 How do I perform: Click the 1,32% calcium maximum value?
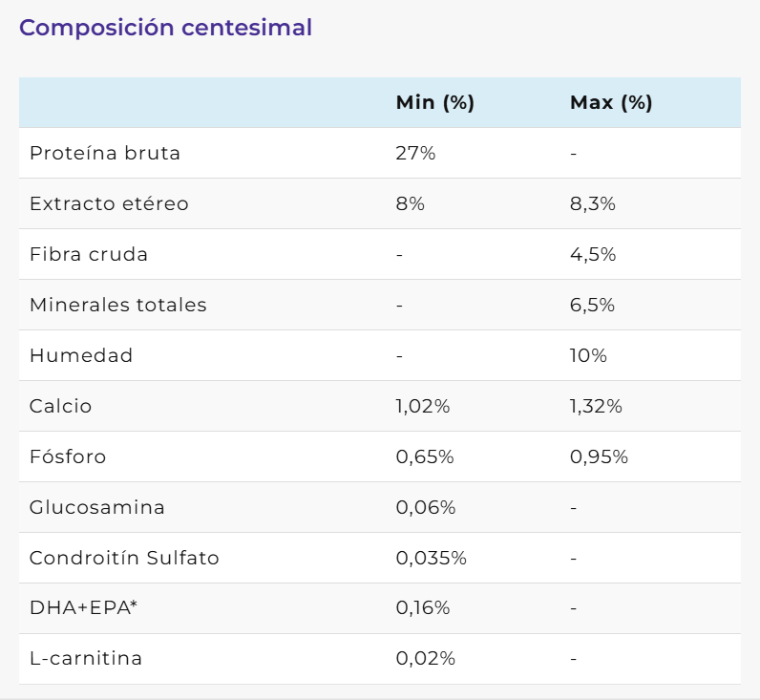point(596,406)
